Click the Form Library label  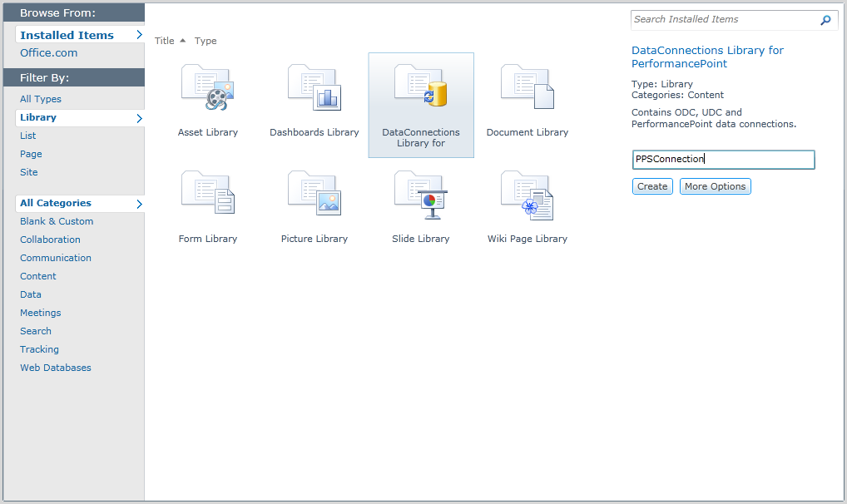coord(207,239)
